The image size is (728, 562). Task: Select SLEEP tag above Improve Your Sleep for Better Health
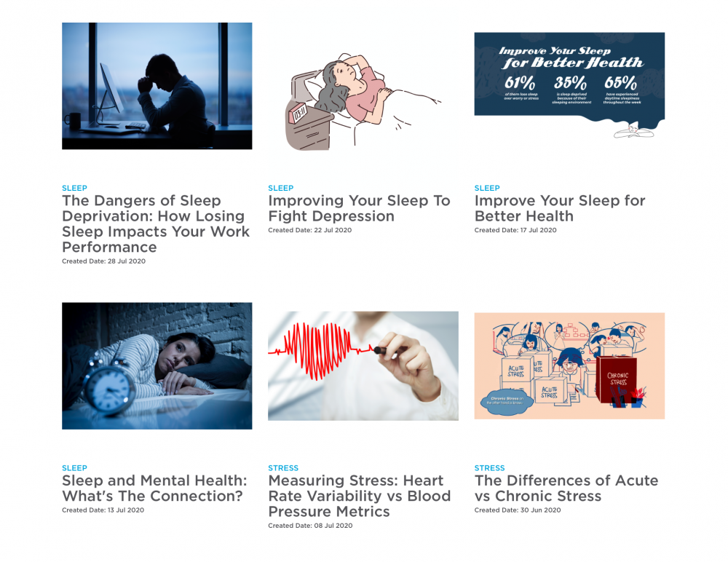click(486, 188)
